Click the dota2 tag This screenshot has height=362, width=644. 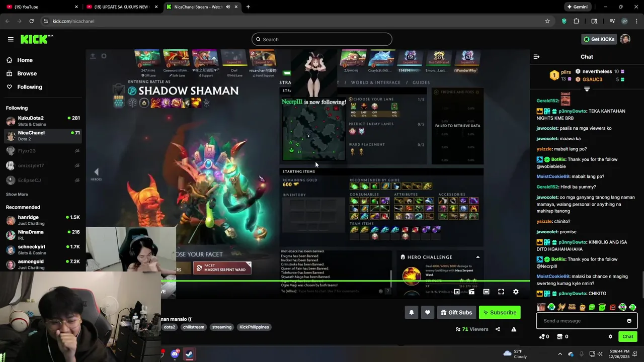(x=170, y=327)
